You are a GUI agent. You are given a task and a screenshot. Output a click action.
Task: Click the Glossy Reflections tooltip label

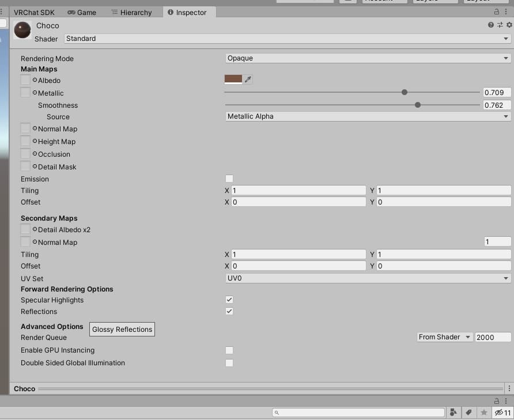[x=122, y=330]
